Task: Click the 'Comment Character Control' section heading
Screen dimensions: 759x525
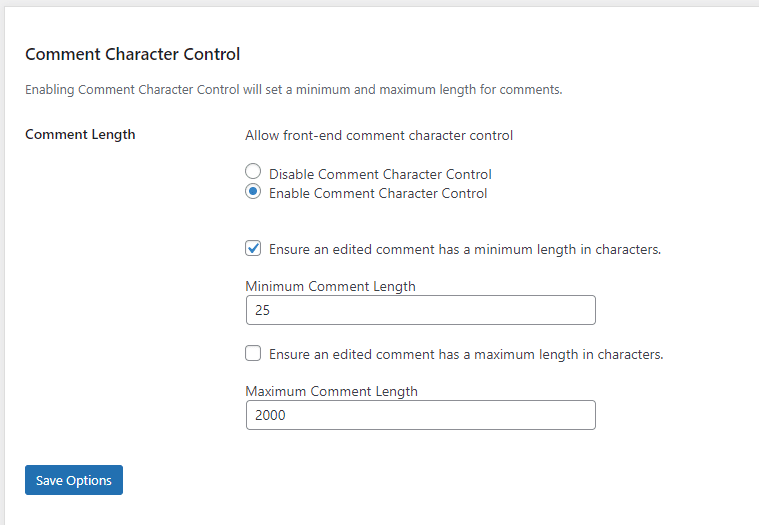Action: tap(133, 54)
